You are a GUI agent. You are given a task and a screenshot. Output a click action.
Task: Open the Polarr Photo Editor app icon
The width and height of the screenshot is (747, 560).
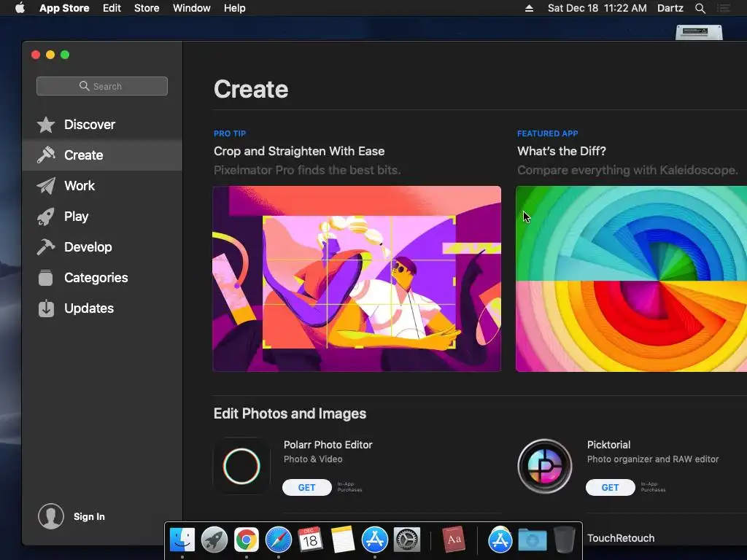pyautogui.click(x=241, y=466)
